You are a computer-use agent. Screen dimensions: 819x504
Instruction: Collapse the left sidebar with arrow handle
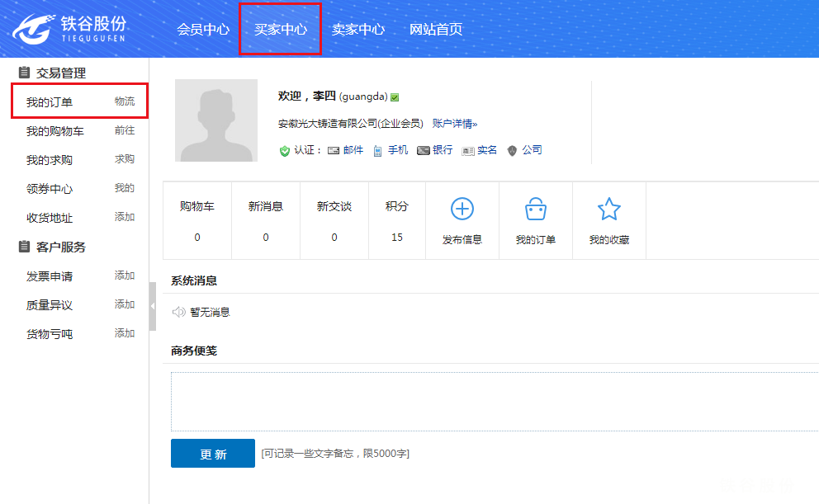point(152,306)
